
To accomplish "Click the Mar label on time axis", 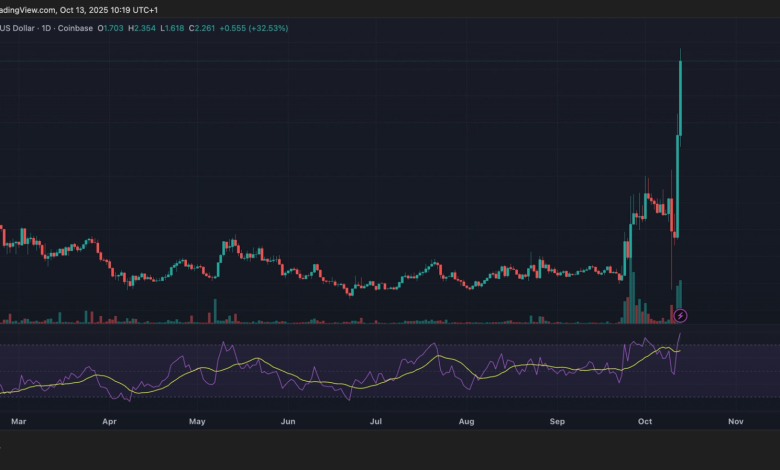I will [x=17, y=422].
